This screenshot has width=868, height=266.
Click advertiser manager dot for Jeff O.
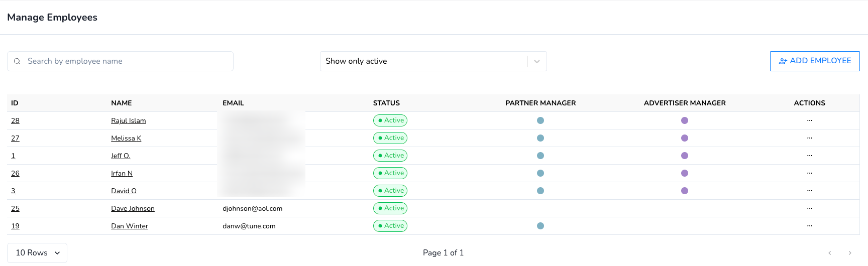click(x=685, y=156)
